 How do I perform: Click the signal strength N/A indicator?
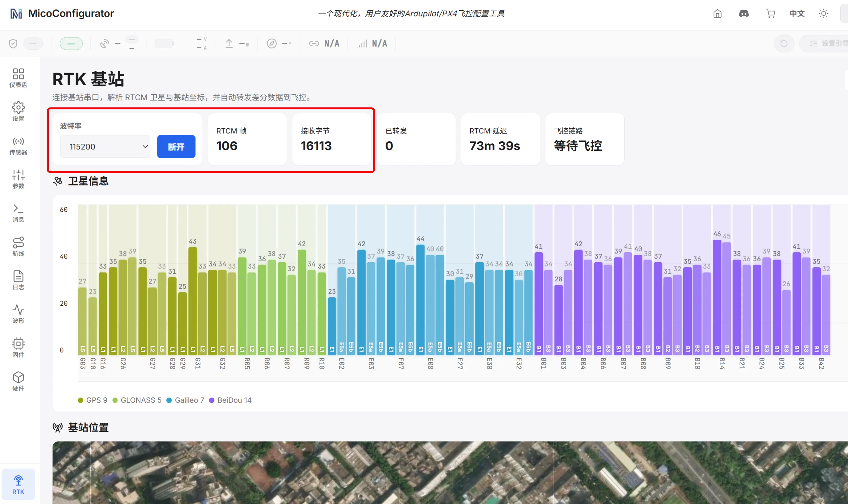[372, 43]
